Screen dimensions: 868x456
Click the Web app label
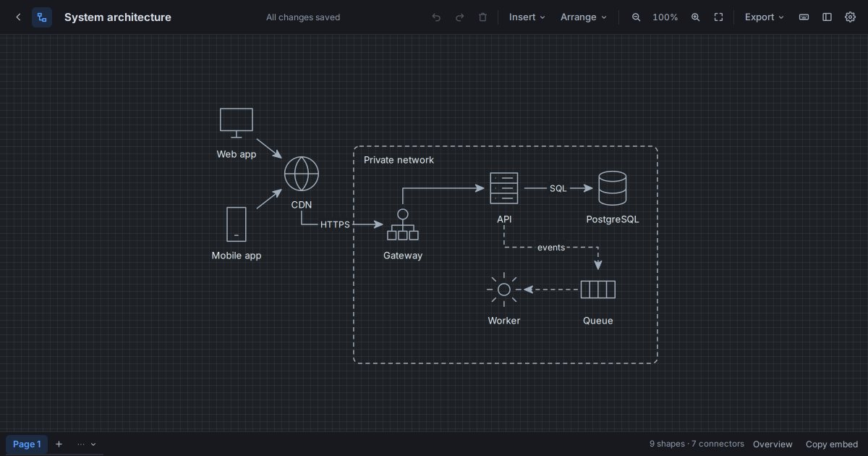(x=237, y=154)
